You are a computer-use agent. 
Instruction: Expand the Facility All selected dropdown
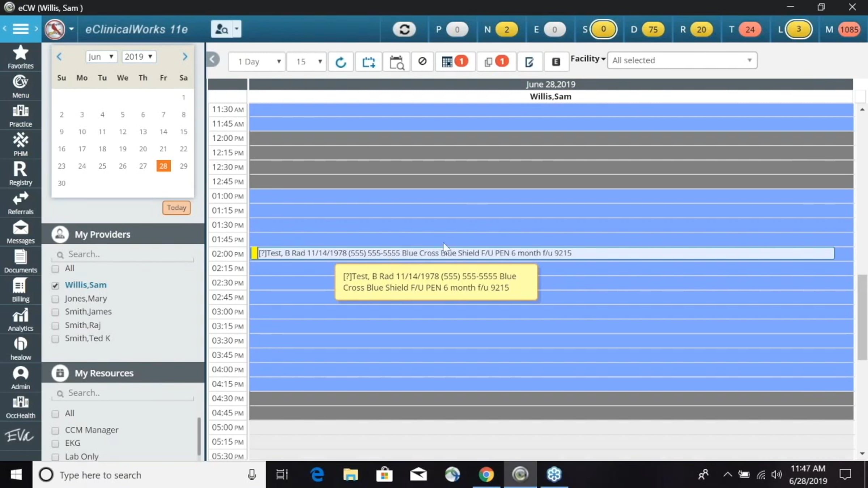click(682, 60)
